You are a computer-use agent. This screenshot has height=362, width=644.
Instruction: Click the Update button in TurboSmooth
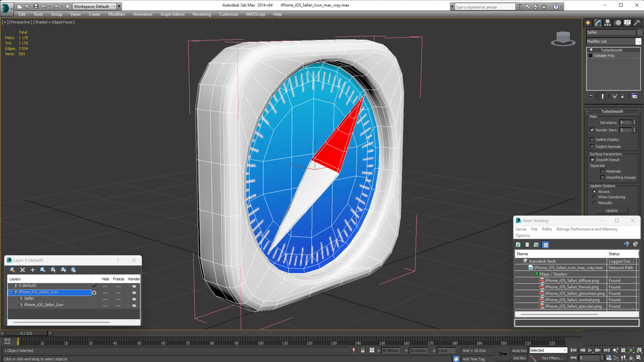coord(611,211)
